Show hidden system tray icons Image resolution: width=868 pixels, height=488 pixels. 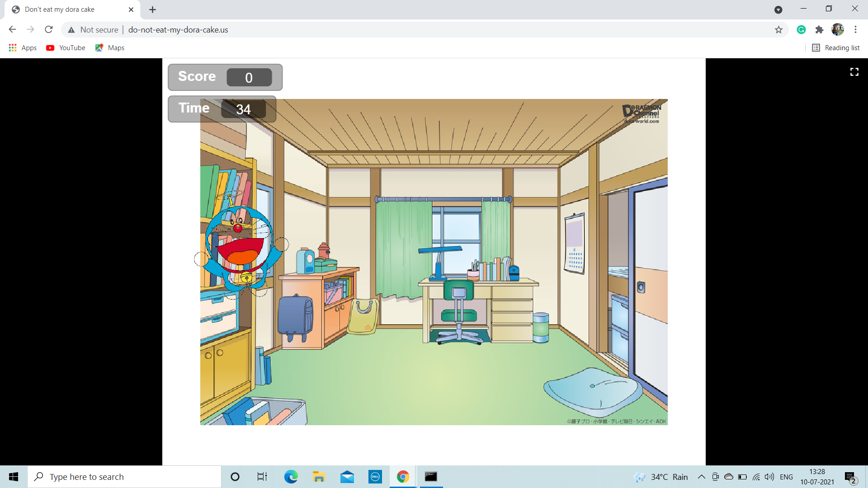(701, 477)
